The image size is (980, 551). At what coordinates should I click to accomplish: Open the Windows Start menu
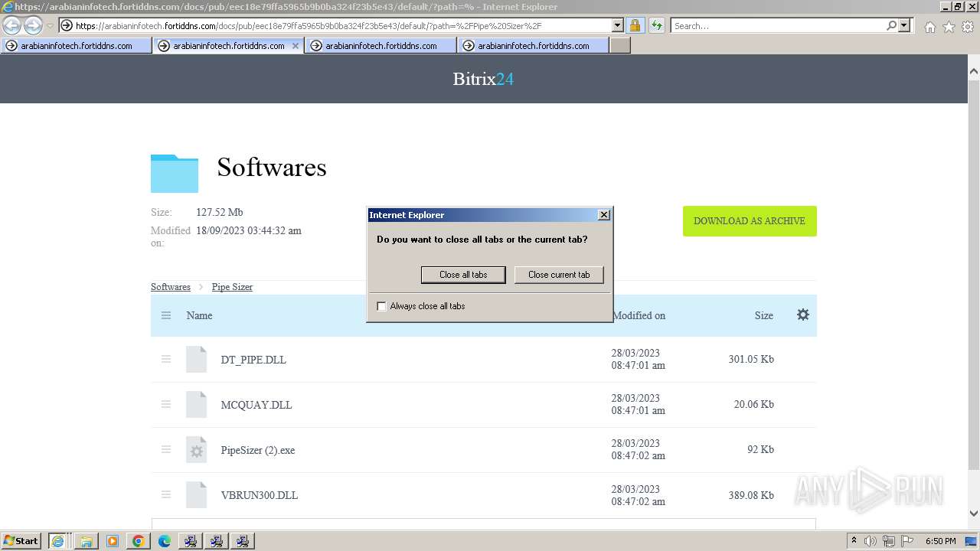click(x=21, y=541)
